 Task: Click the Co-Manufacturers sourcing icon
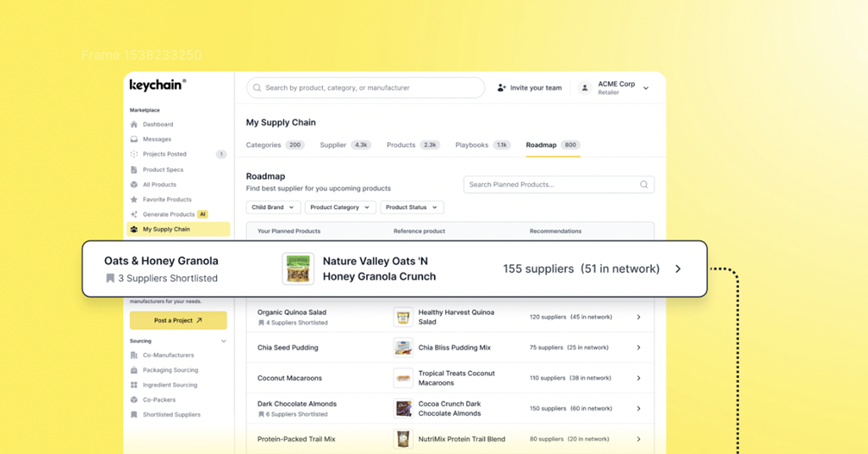tap(134, 356)
